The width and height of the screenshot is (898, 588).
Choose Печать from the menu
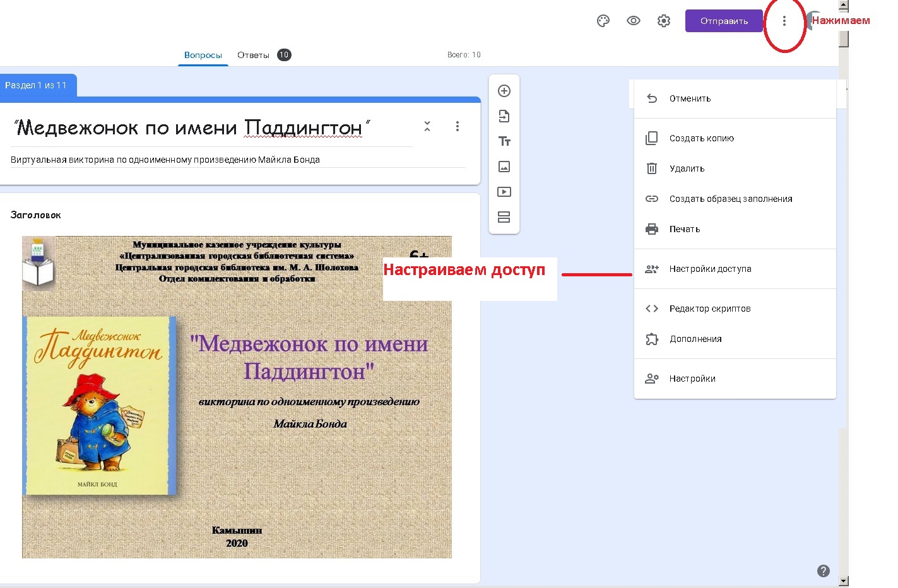735,229
